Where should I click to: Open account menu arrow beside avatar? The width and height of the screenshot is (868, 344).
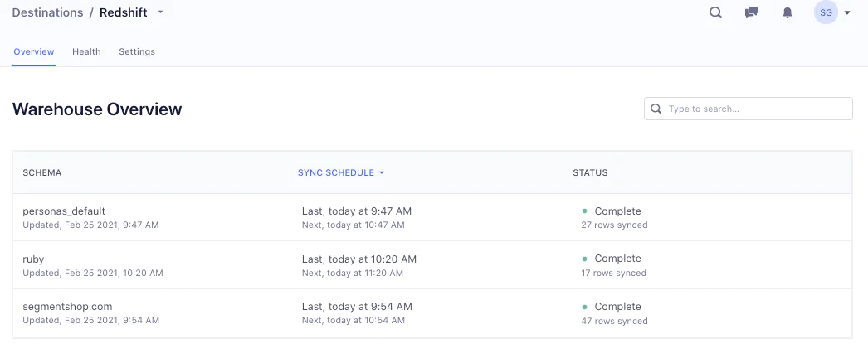click(847, 13)
